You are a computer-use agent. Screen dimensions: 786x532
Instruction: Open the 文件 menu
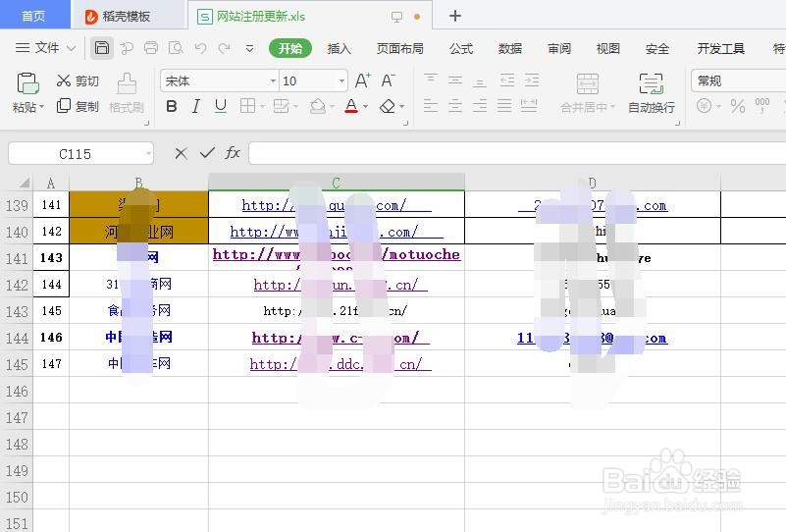click(x=45, y=48)
